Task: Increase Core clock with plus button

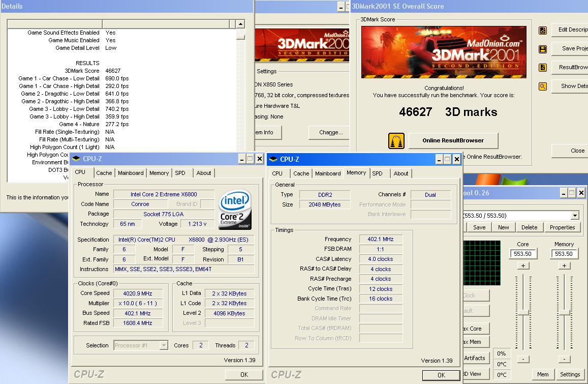Action: 523,266
